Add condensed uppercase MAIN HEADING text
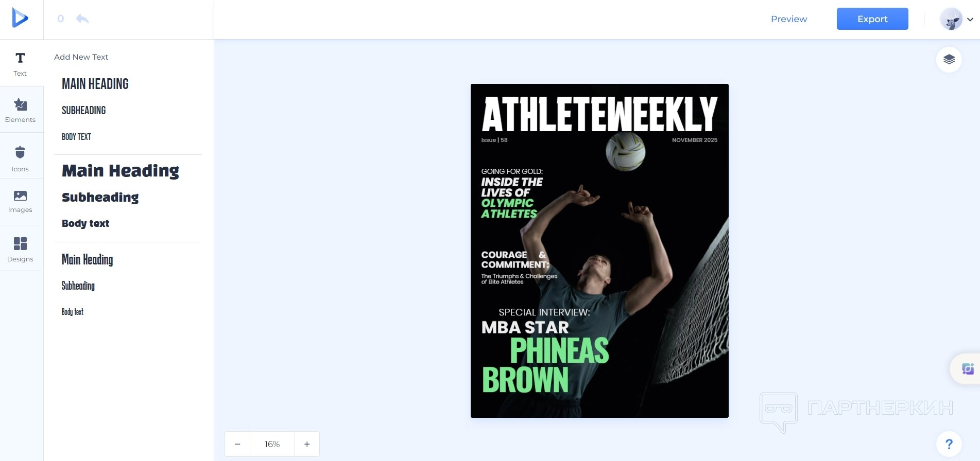 95,84
